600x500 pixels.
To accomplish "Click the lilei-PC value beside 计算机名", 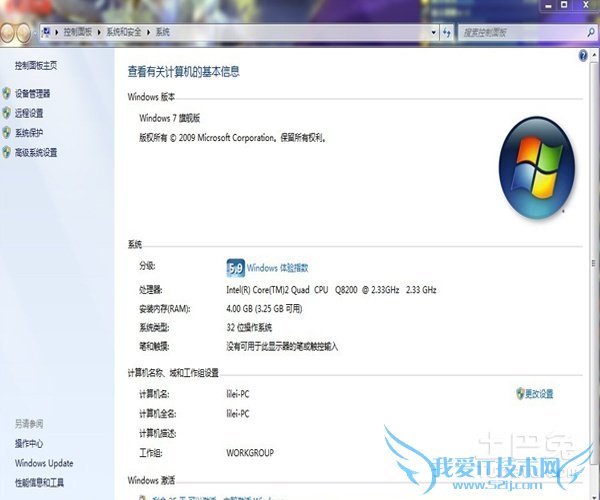I will (238, 394).
